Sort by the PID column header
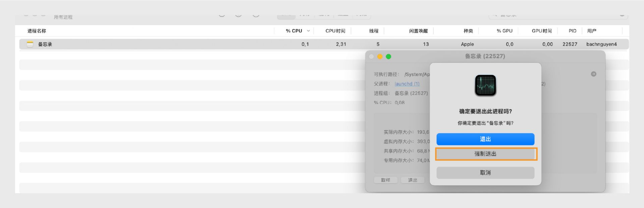Image resolution: width=644 pixels, height=208 pixels. 573,31
